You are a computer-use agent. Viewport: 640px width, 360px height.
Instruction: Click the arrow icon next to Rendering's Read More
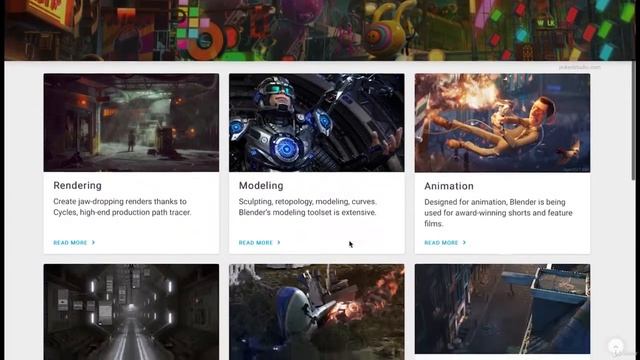coord(93,242)
